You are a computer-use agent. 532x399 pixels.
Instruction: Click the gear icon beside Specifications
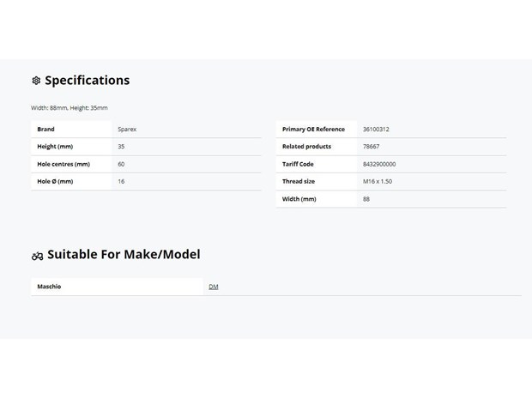(36, 81)
